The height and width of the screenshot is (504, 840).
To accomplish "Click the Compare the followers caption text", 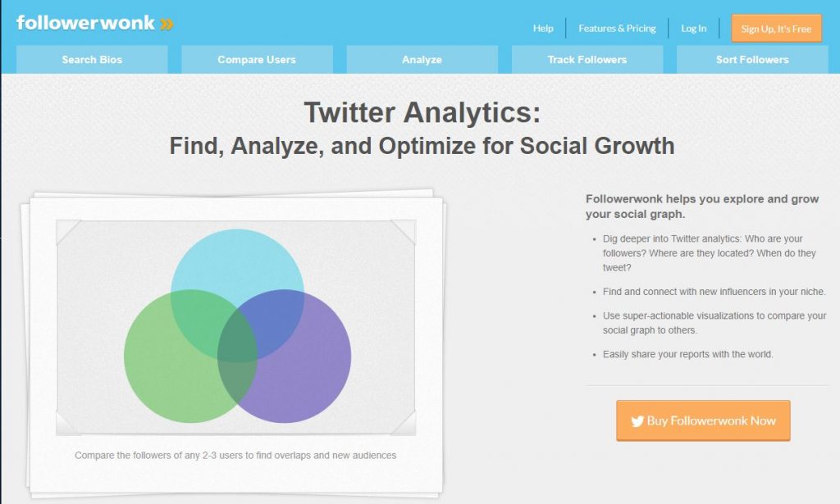I will (x=235, y=456).
